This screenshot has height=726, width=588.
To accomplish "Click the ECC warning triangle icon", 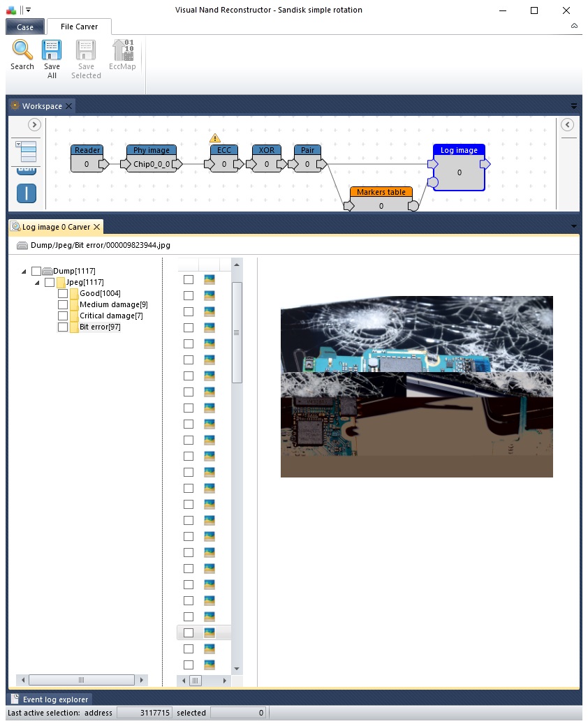I will 214,138.
